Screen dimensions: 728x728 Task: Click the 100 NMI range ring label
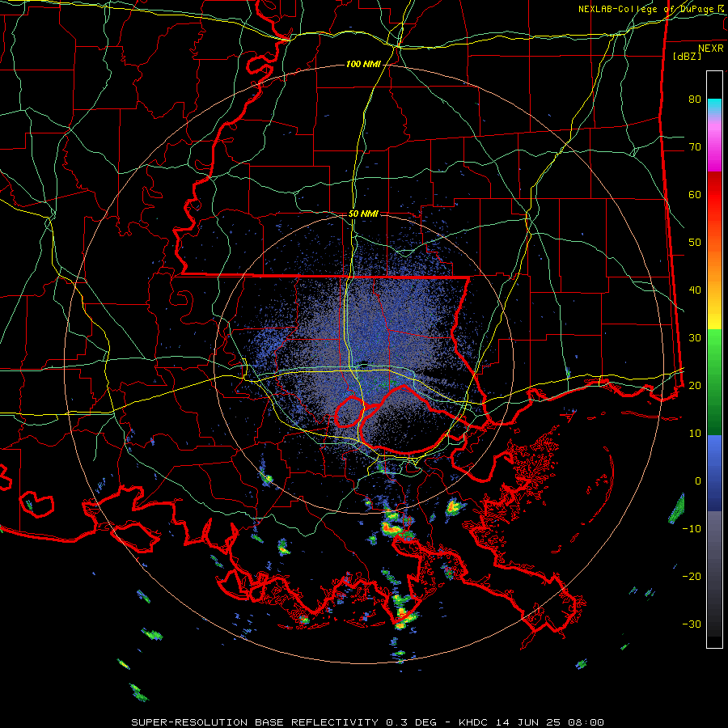(363, 64)
